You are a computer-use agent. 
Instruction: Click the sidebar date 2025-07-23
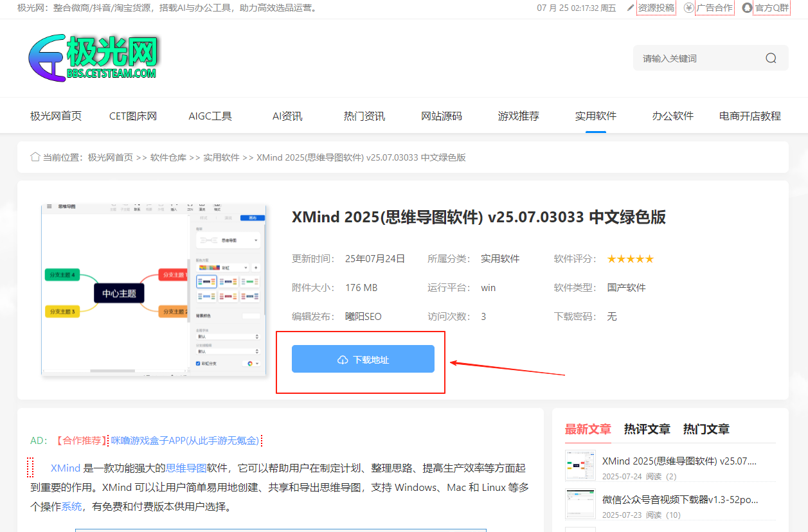(622, 515)
